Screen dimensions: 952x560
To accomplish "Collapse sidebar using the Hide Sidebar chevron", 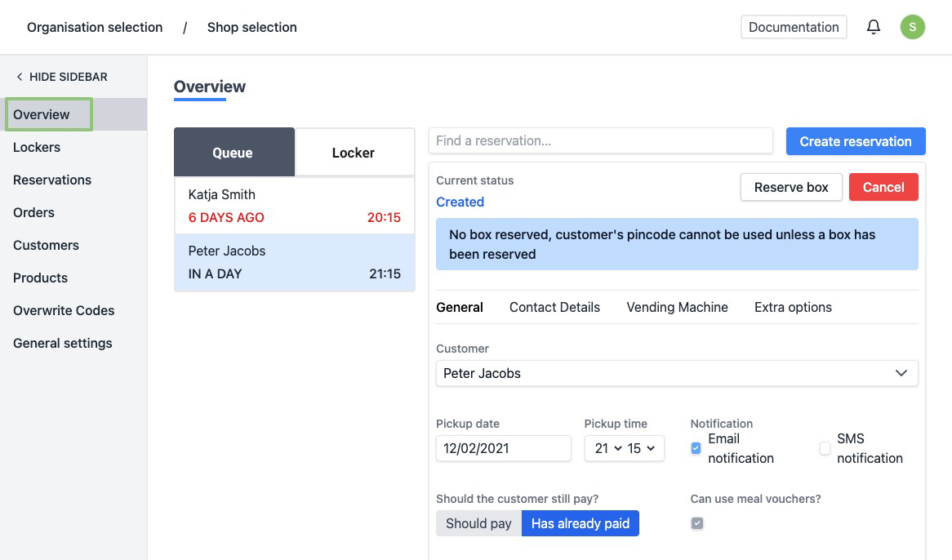I will pos(20,77).
